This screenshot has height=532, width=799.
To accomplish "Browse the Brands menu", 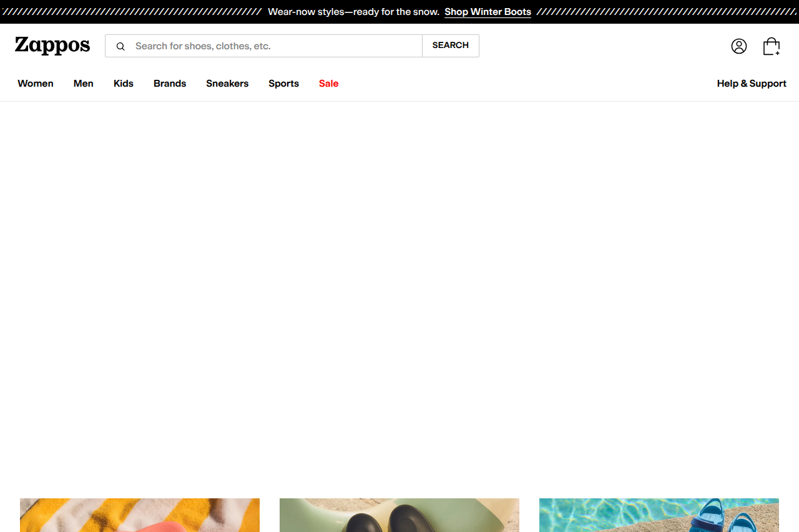I will (x=169, y=84).
